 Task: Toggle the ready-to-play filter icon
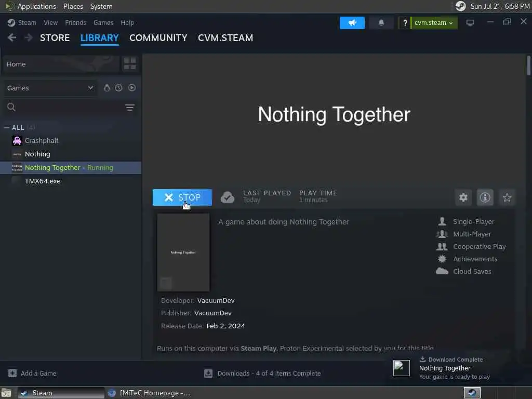pyautogui.click(x=132, y=88)
